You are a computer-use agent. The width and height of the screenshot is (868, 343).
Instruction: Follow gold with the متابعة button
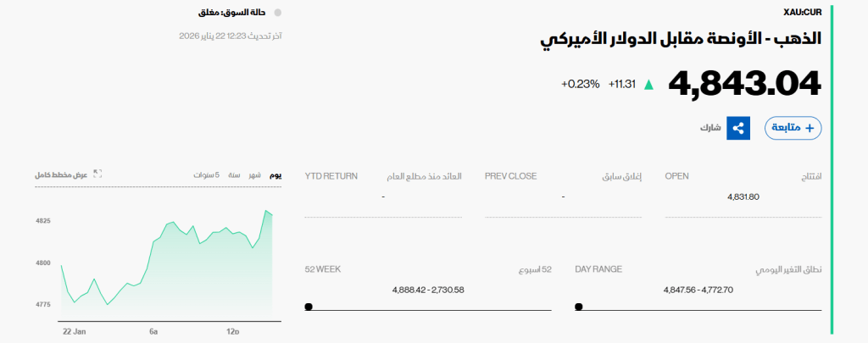(x=793, y=128)
